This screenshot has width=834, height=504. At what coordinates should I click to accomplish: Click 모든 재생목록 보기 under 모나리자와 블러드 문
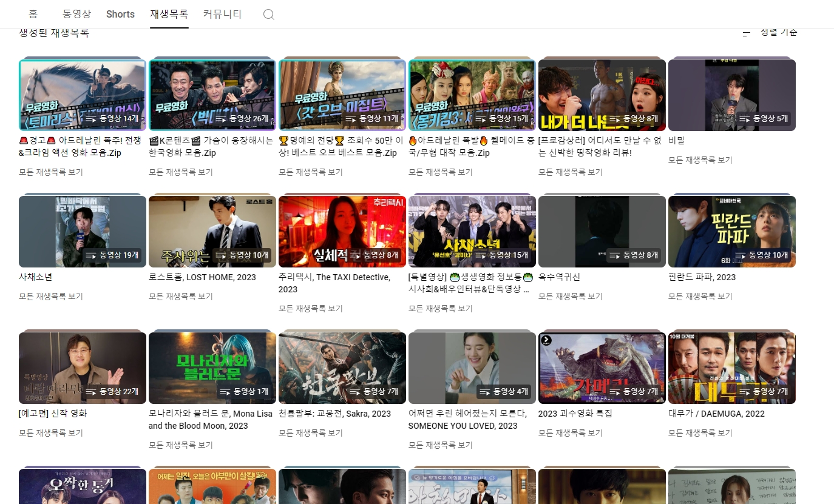[181, 445]
